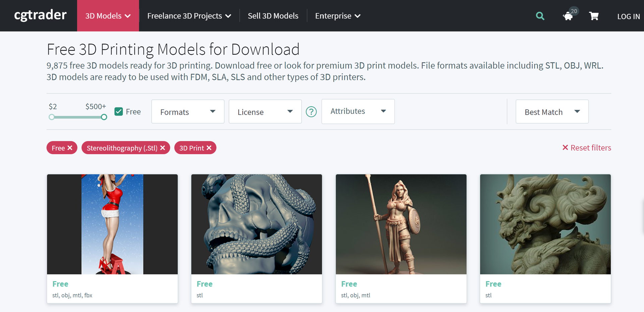Click the cgtrader logo

(x=40, y=15)
